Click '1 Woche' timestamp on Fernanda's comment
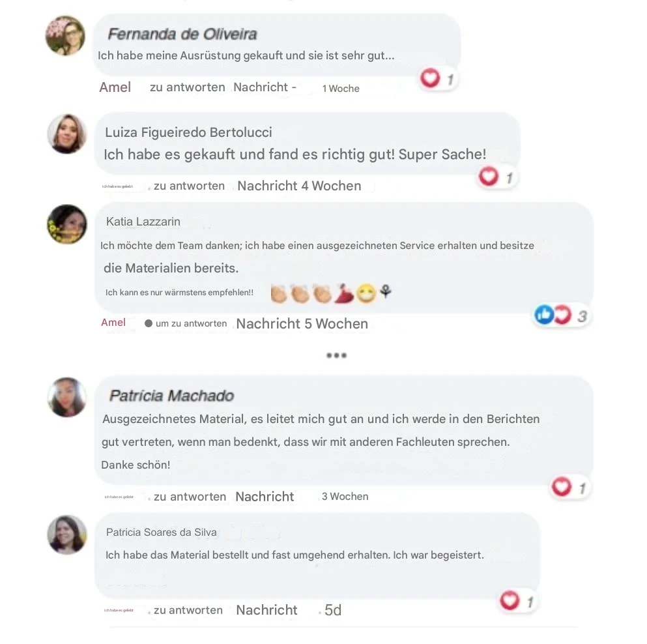This screenshot has height=644, width=647. click(341, 89)
